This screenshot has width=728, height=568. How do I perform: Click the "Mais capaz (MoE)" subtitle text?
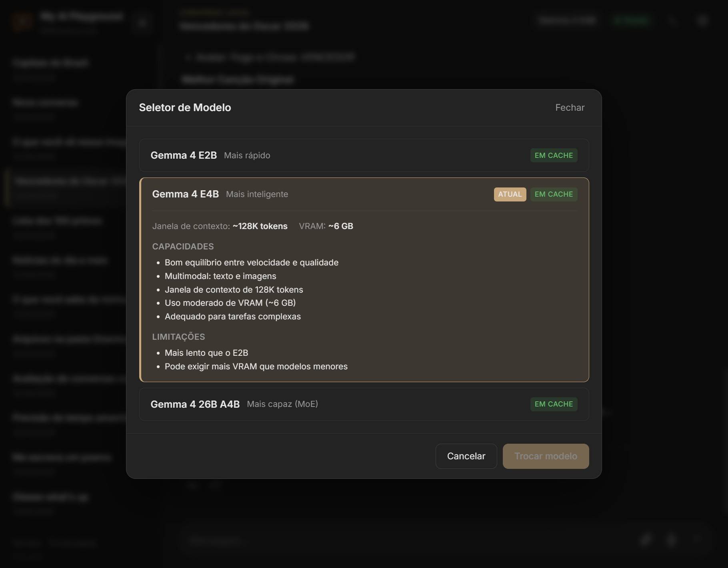point(282,404)
